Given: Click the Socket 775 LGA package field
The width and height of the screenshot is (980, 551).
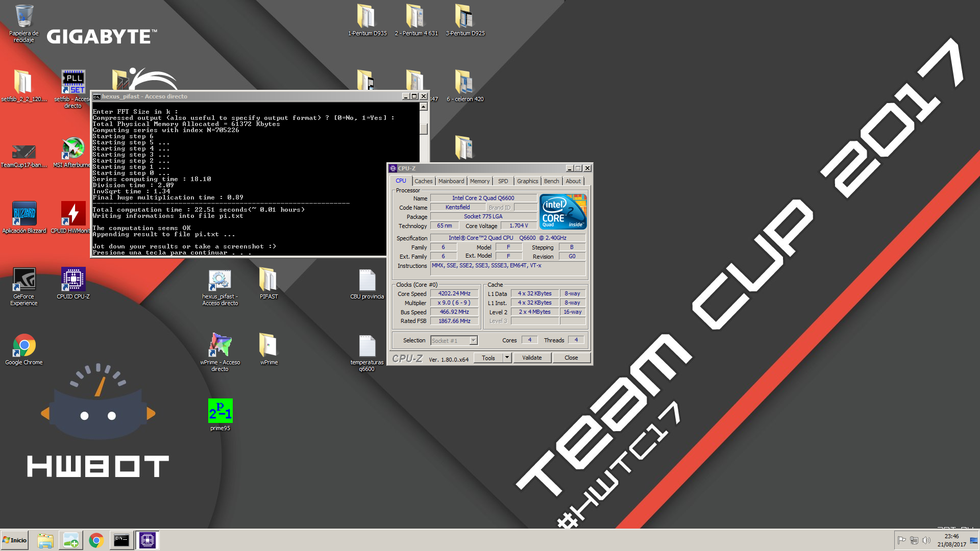Looking at the screenshot, I should pos(483,217).
